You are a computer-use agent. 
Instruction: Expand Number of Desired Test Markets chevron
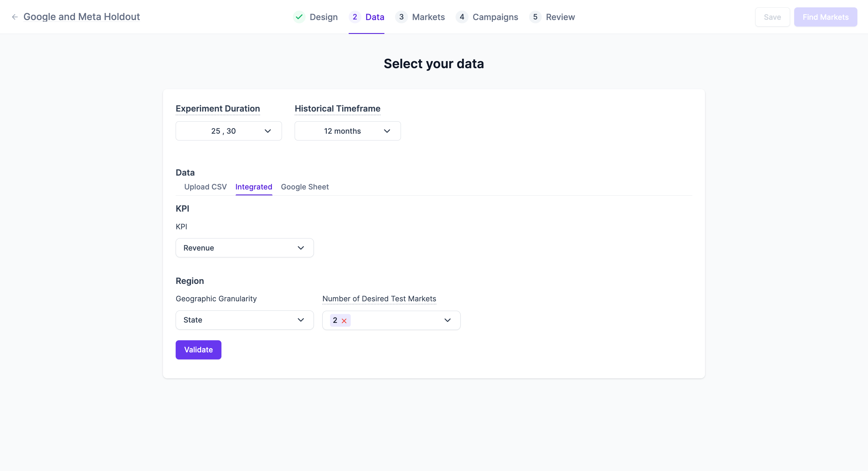(x=447, y=320)
